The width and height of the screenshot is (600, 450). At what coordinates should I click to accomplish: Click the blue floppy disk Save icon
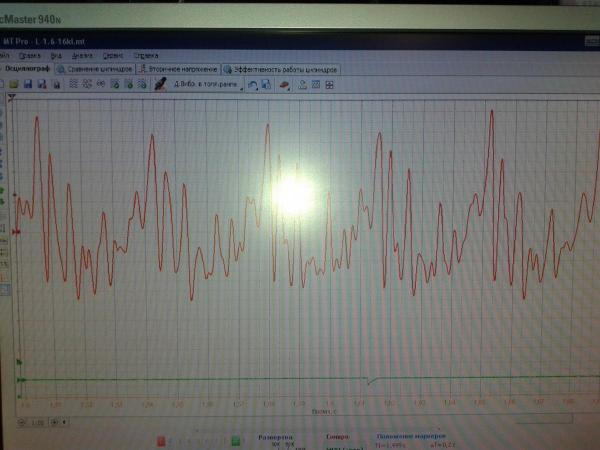(28, 84)
